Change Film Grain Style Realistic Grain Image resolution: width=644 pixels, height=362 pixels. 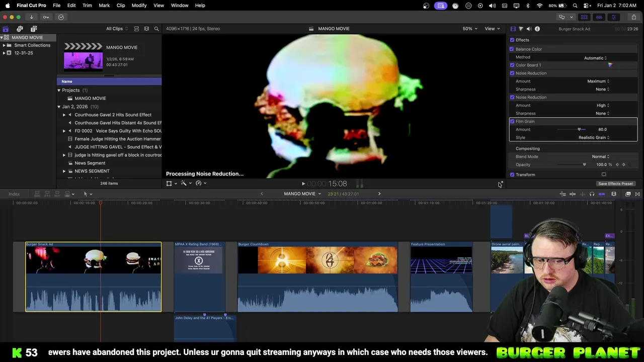594,138
